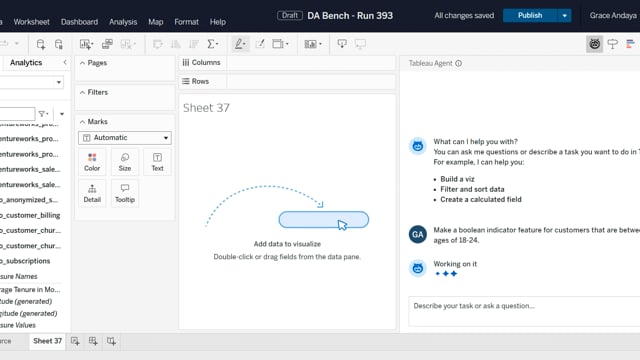640x360 pixels.
Task: Click the data pane search field
Action: 17,114
